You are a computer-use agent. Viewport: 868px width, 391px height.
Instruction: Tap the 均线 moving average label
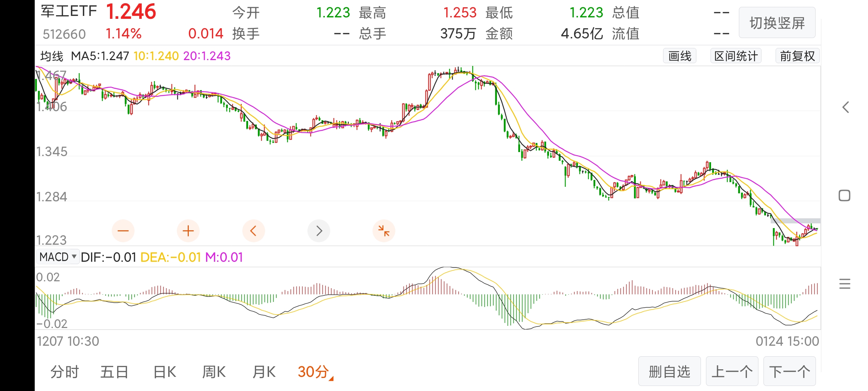click(52, 56)
